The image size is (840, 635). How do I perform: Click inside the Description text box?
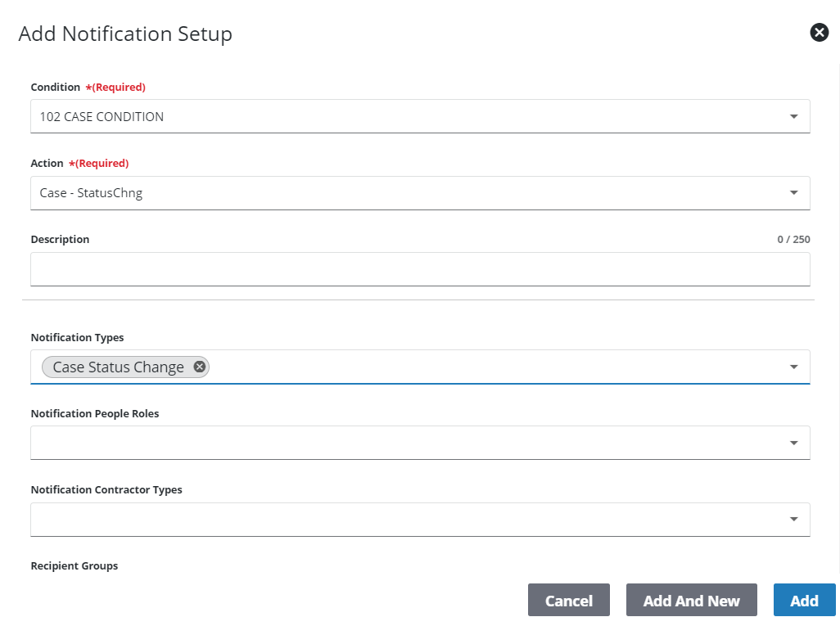419,269
